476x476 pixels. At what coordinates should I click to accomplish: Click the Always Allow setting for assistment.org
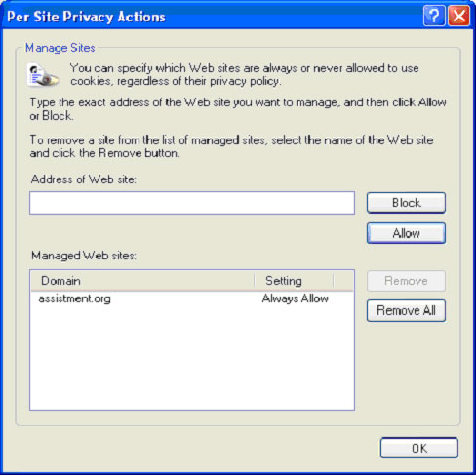click(x=296, y=298)
